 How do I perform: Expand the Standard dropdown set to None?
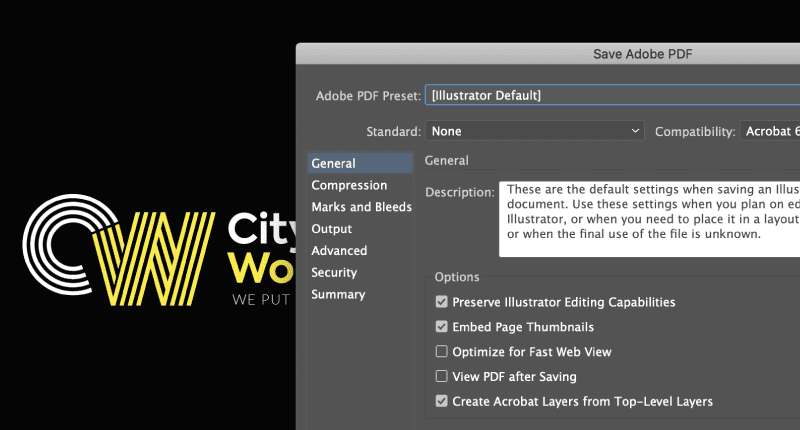535,131
